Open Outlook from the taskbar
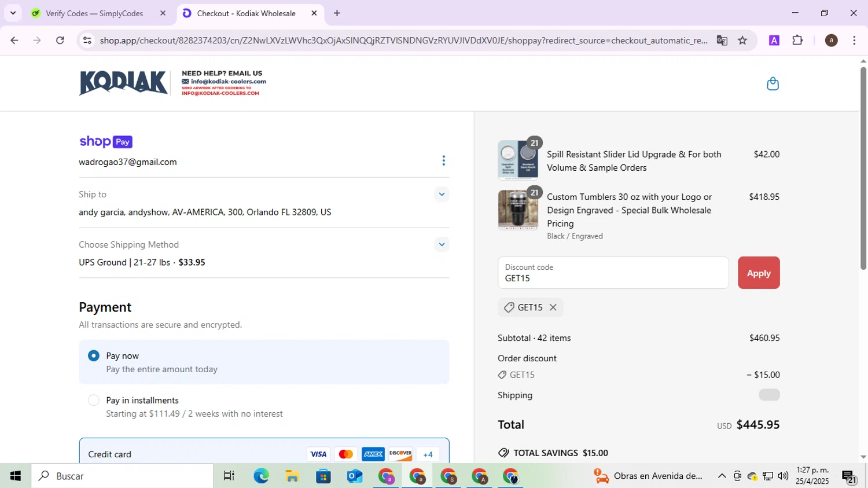 click(x=355, y=476)
